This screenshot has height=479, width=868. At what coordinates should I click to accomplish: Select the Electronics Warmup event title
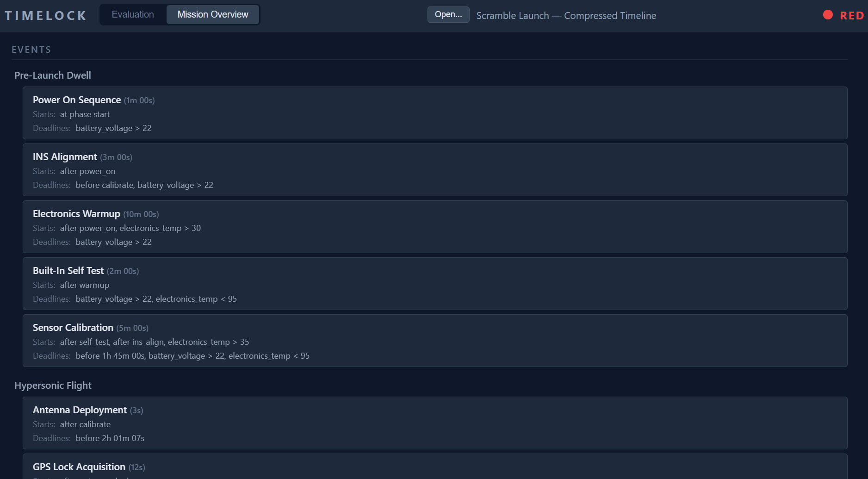pyautogui.click(x=76, y=214)
